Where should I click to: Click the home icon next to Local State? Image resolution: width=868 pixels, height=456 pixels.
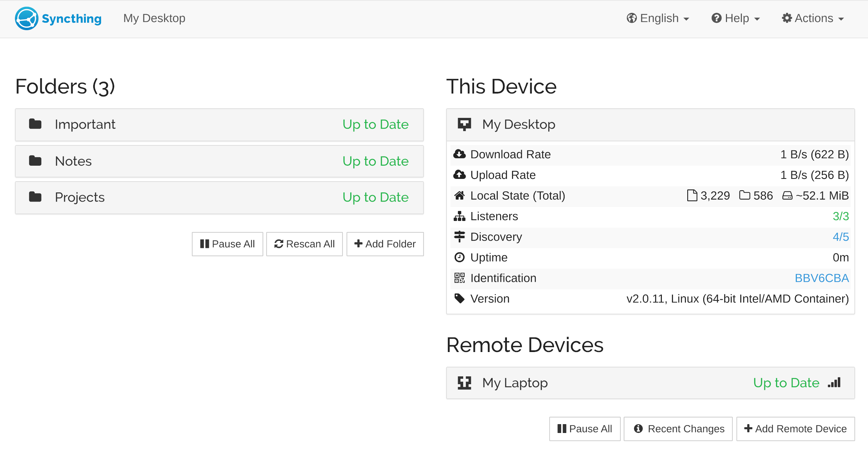tap(459, 195)
